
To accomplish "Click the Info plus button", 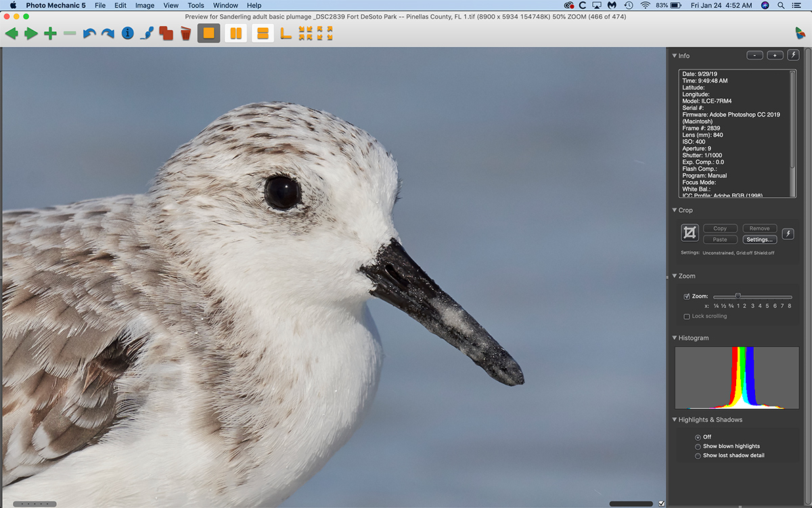I will point(774,56).
